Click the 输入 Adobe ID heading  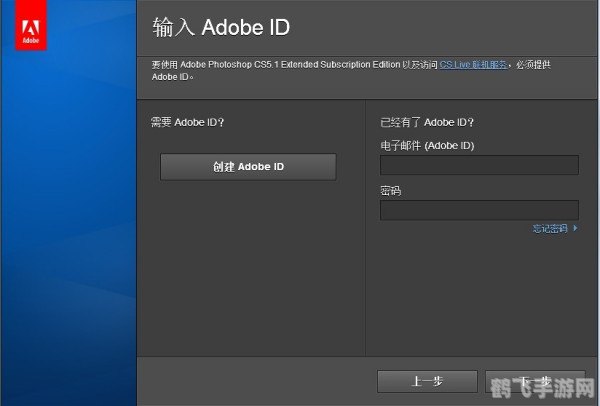(x=221, y=28)
